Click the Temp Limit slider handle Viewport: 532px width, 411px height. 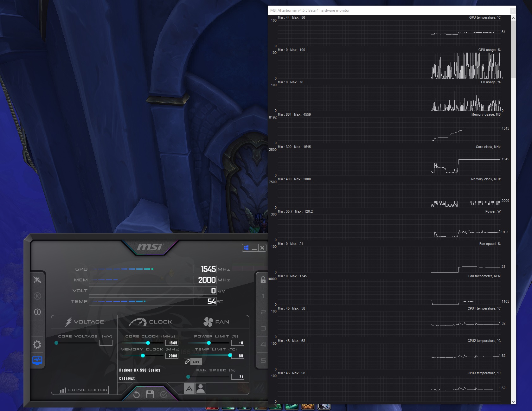[230, 356]
